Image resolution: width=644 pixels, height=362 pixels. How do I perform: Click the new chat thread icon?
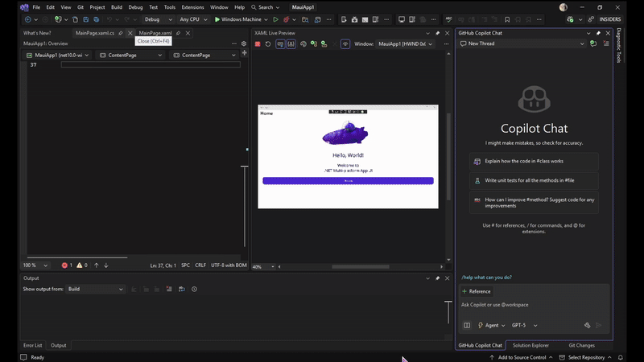(593, 43)
